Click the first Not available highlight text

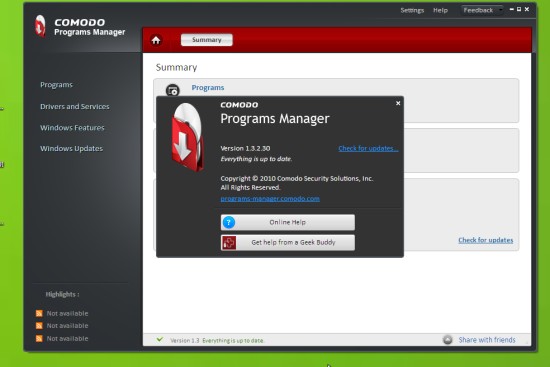(67, 313)
